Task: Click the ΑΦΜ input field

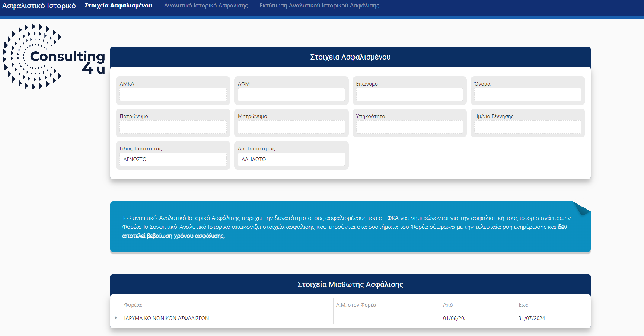Action: pos(291,95)
